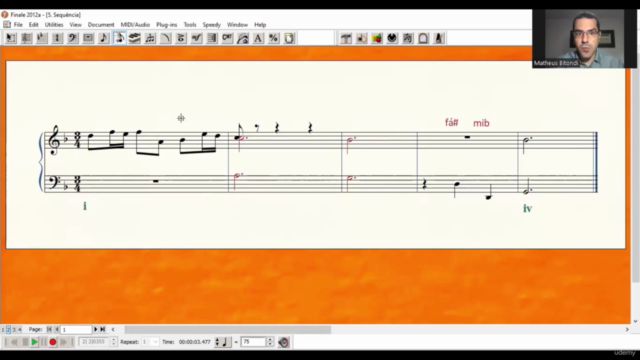Select the MIDI tool round plug icon
640x360 pixels.
[x=392, y=38]
